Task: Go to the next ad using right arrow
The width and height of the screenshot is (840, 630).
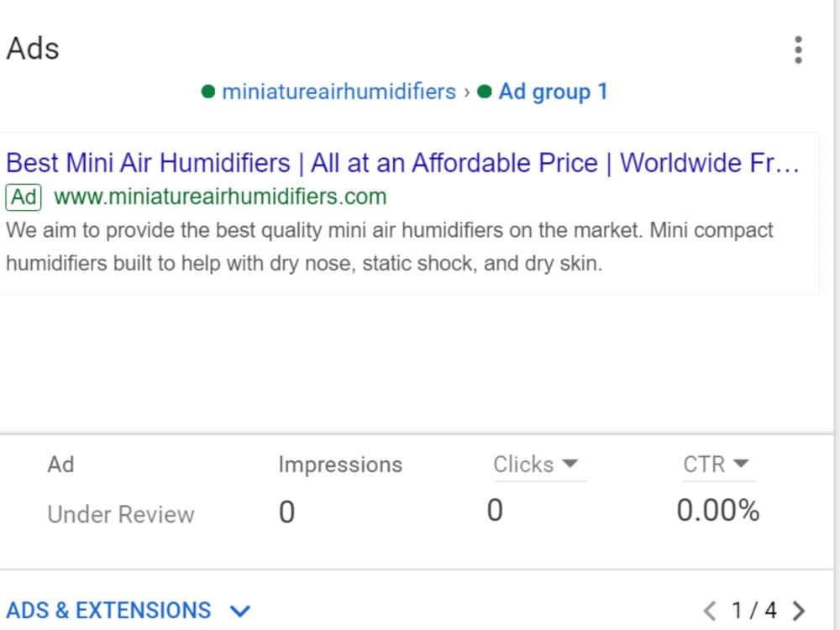Action: 799,610
